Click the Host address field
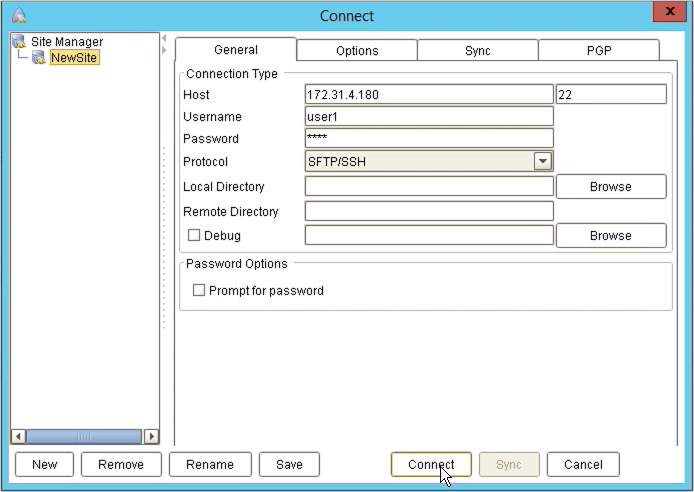Viewport: 694px width, 492px height. click(x=429, y=94)
